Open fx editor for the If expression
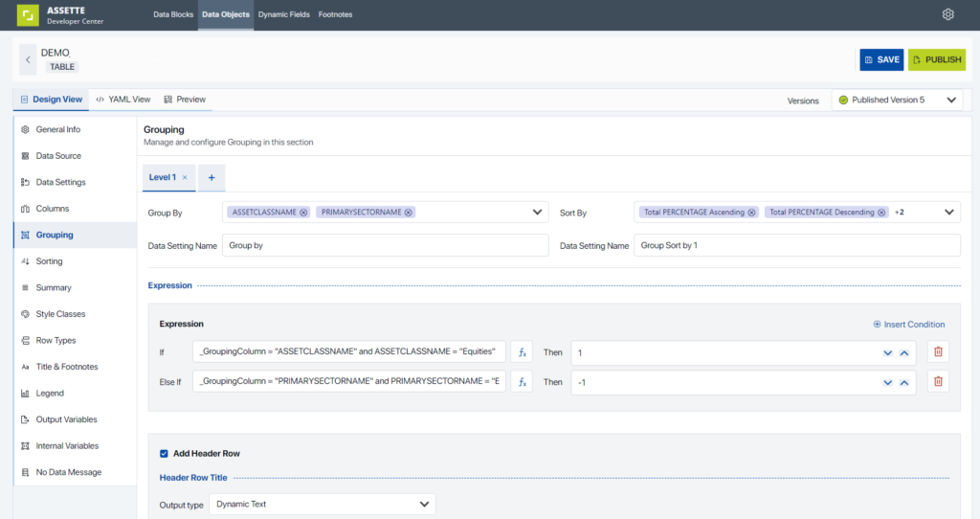The height and width of the screenshot is (519, 980). (x=522, y=352)
